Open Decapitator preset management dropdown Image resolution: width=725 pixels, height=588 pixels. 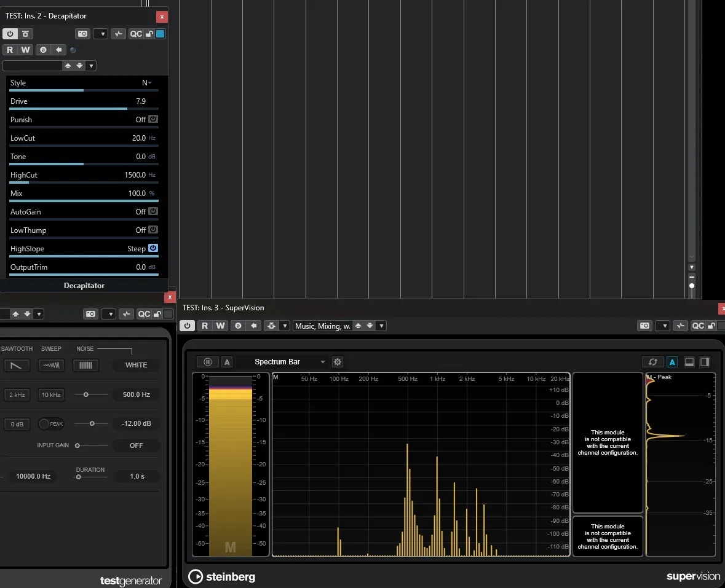91,66
